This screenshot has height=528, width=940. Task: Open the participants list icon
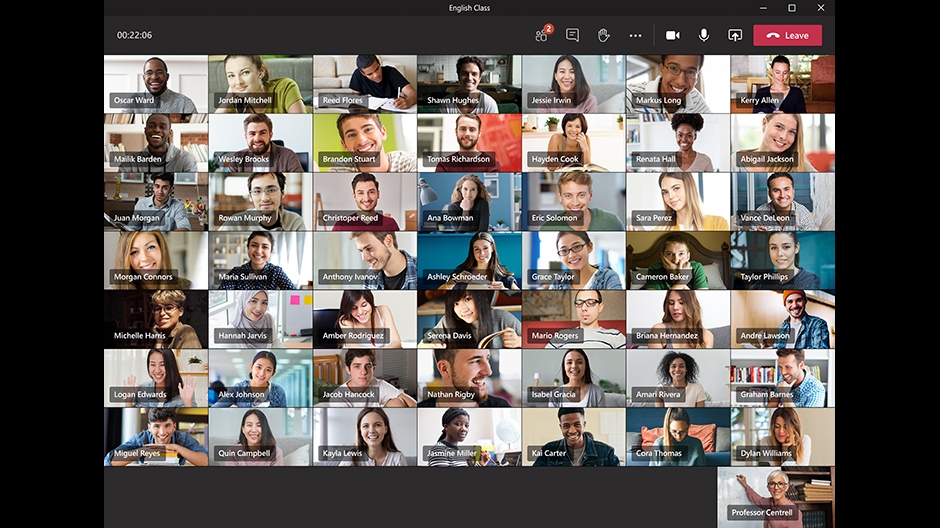542,35
